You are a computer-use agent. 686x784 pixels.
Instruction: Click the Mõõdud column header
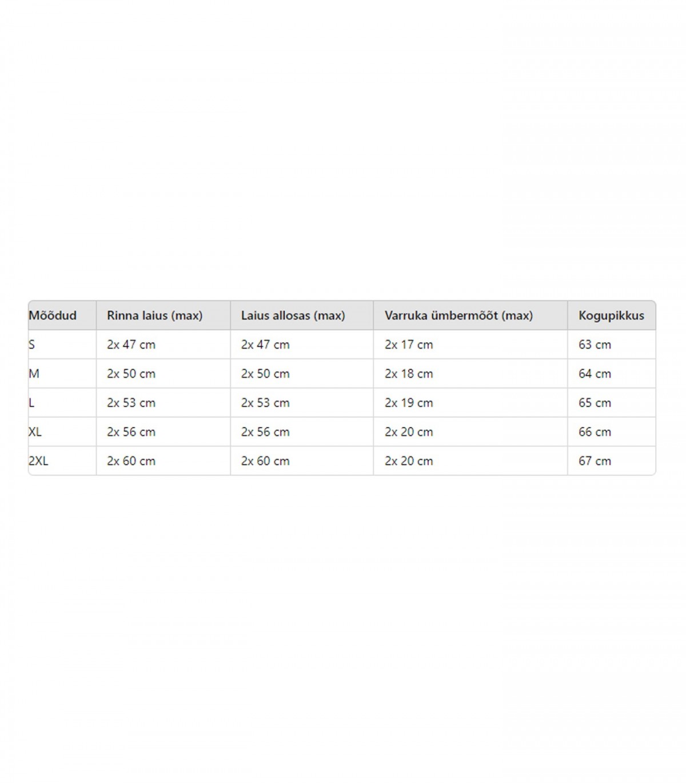click(x=53, y=315)
